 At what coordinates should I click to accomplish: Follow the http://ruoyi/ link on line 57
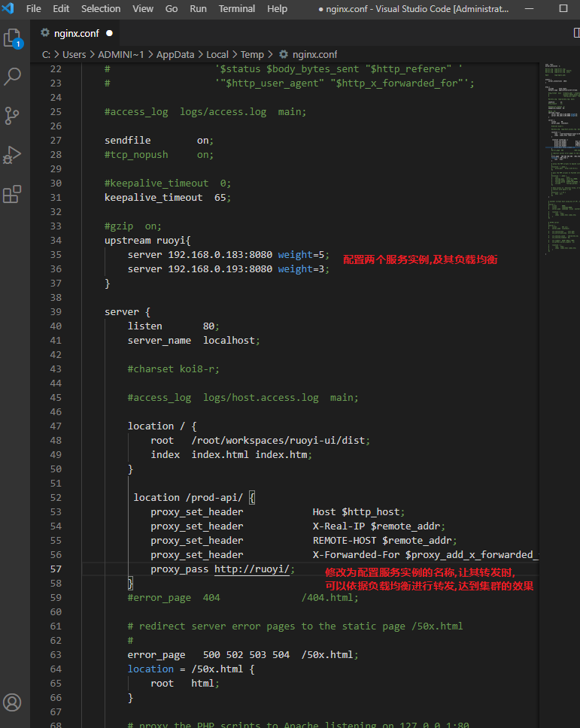coord(252,569)
